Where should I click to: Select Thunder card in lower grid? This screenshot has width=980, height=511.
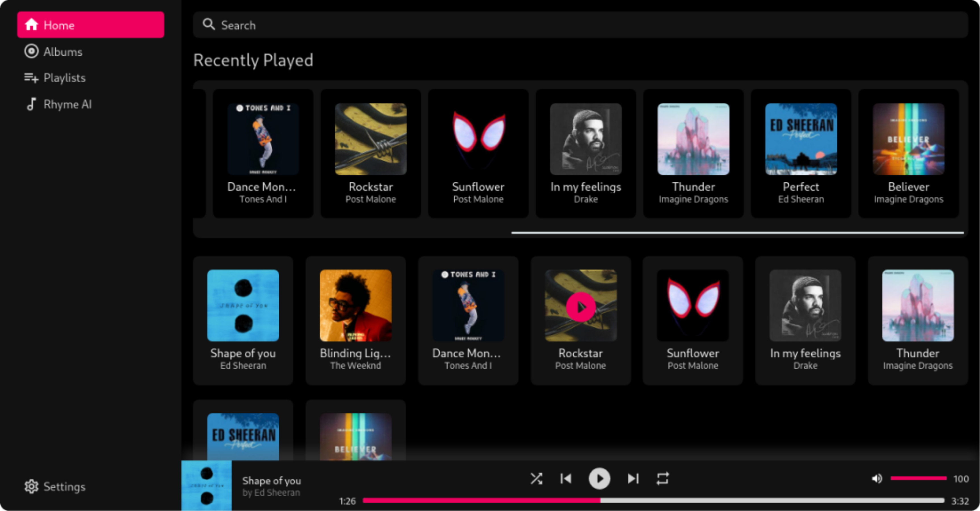tap(918, 321)
